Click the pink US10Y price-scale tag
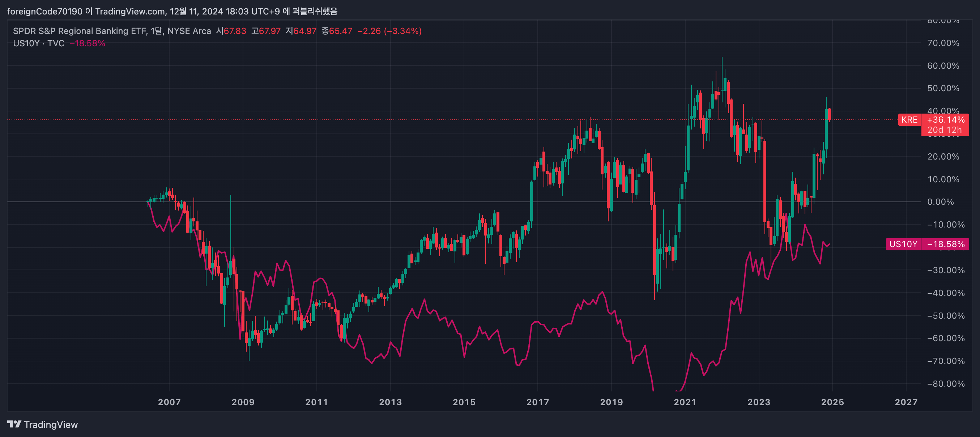The image size is (980, 437). [903, 244]
